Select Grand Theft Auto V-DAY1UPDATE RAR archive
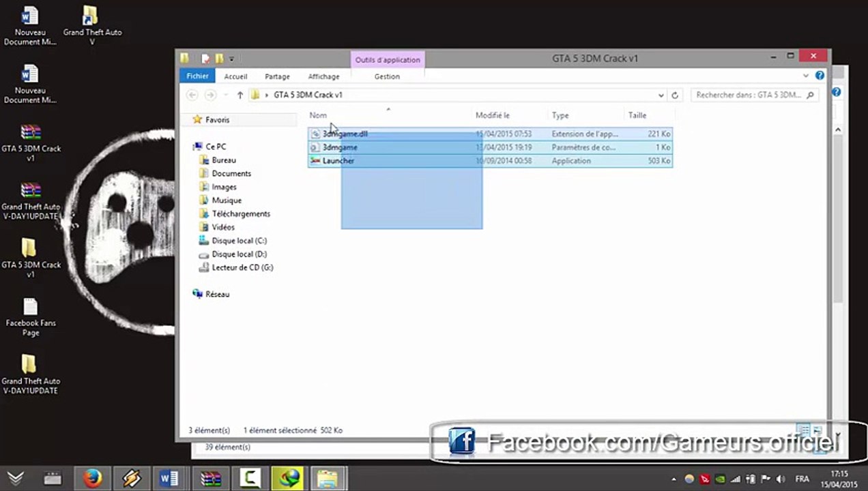 (x=31, y=201)
